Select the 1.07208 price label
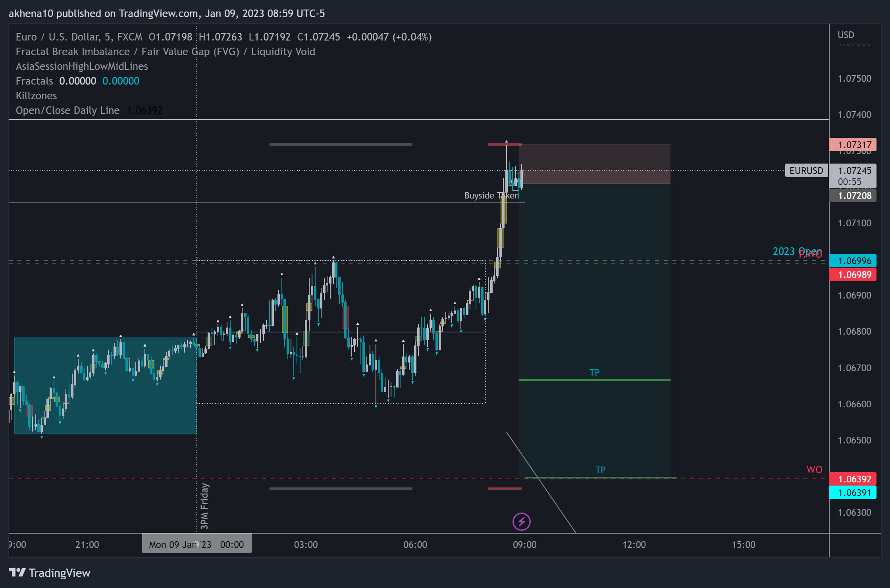 pos(853,196)
